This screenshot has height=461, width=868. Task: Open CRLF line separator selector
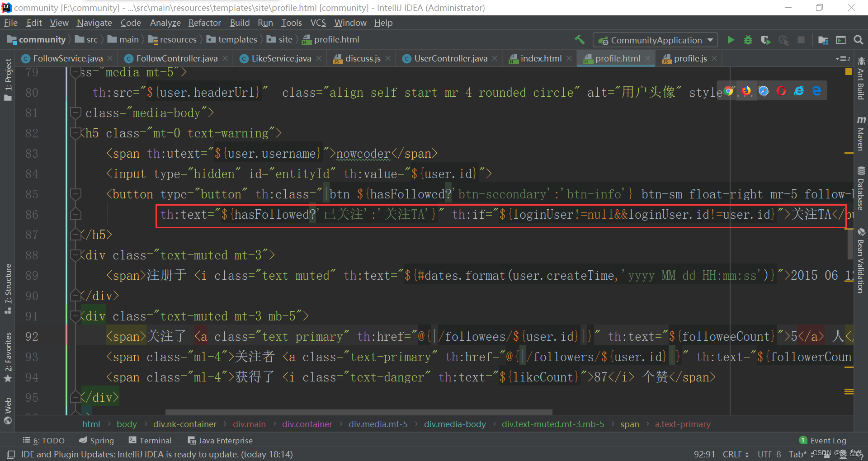(736, 454)
